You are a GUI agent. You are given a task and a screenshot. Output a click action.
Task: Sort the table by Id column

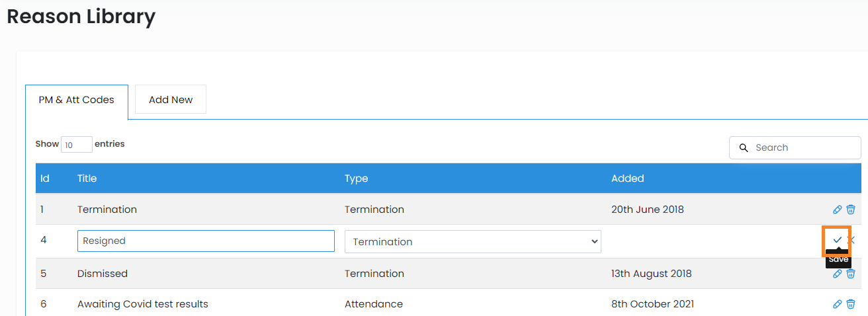(x=45, y=178)
